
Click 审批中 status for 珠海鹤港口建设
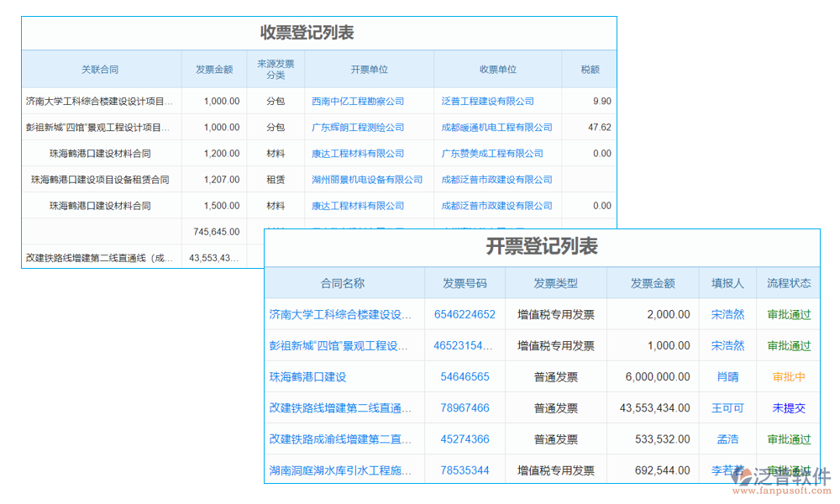coord(788,376)
